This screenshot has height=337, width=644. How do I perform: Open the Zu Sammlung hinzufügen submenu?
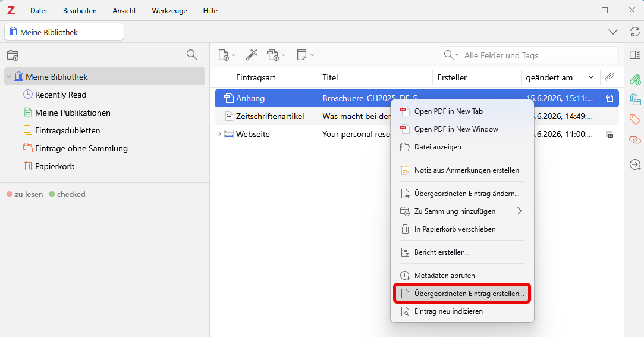point(463,211)
